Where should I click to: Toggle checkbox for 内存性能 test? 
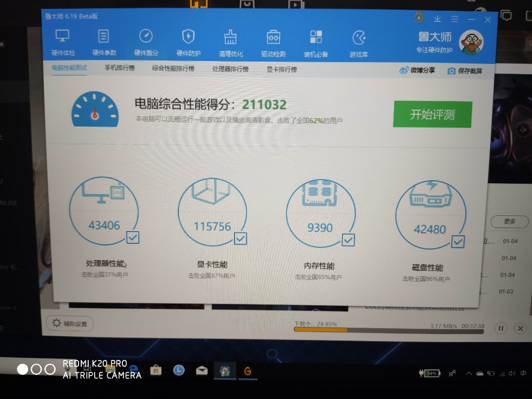[x=348, y=240]
